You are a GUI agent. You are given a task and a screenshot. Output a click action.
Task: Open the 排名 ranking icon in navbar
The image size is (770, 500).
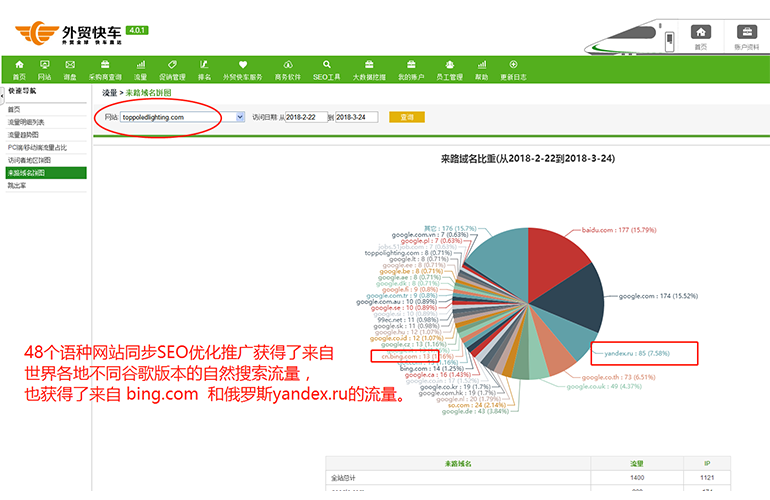click(x=204, y=64)
